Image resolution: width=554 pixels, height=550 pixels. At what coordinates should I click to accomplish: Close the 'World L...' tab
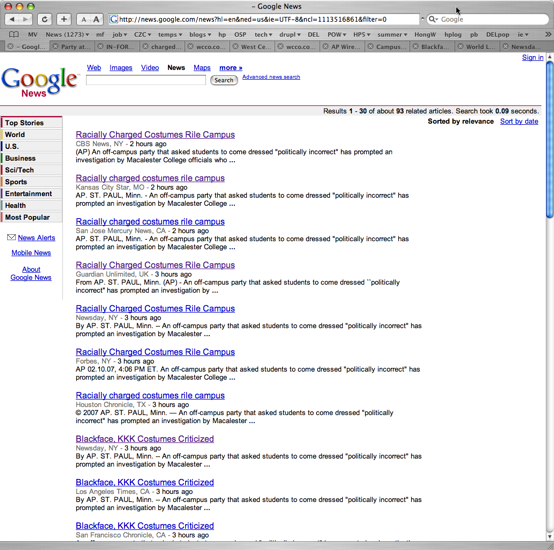[x=460, y=46]
